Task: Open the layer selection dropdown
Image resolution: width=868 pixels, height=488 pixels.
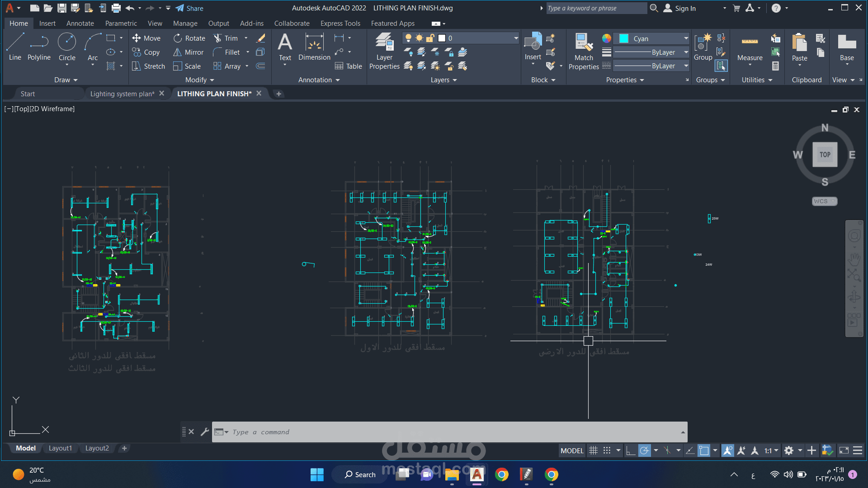Action: tap(516, 38)
